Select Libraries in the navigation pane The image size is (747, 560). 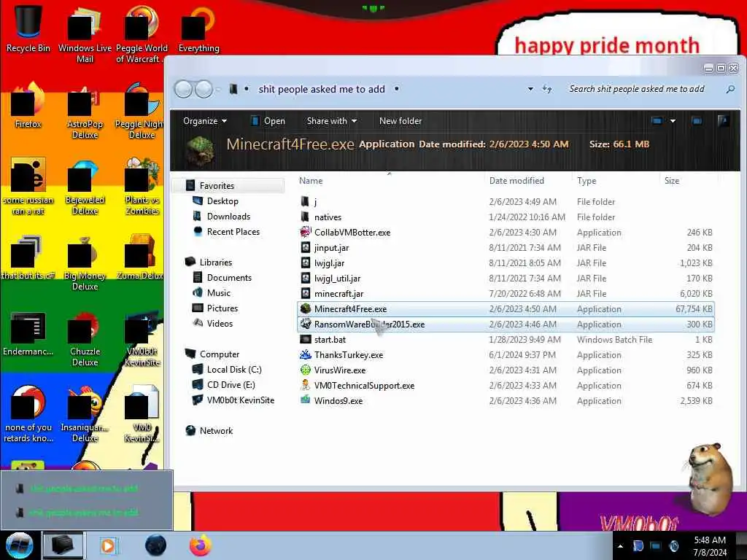pyautogui.click(x=216, y=262)
